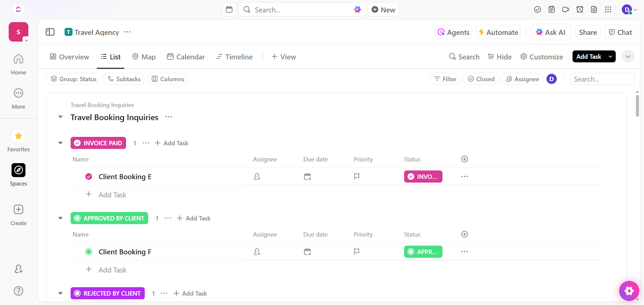Image resolution: width=644 pixels, height=305 pixels.
Task: Switch to the Map view tab
Action: (x=144, y=57)
